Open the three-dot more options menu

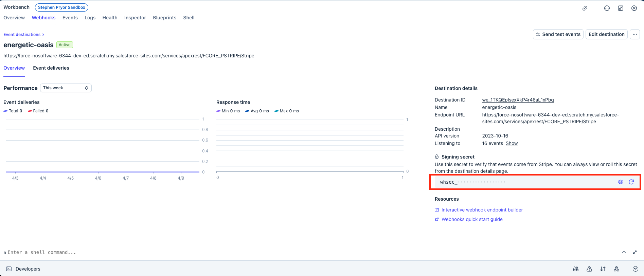tap(635, 34)
